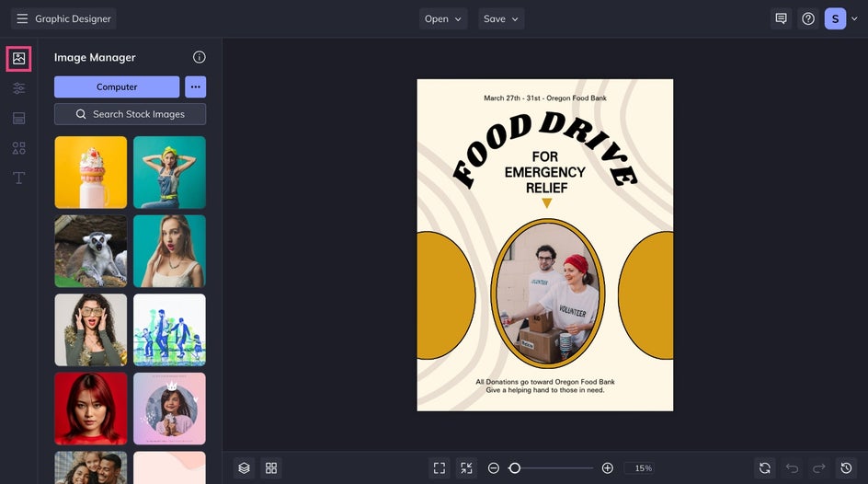Screen dimensions: 868x484
Task: Redo the last action
Action: tap(819, 468)
